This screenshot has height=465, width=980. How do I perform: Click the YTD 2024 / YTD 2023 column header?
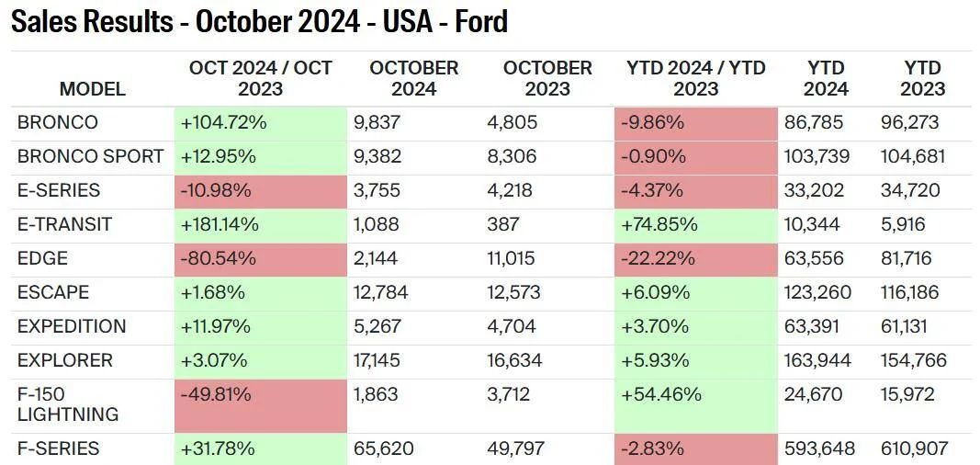coord(695,78)
